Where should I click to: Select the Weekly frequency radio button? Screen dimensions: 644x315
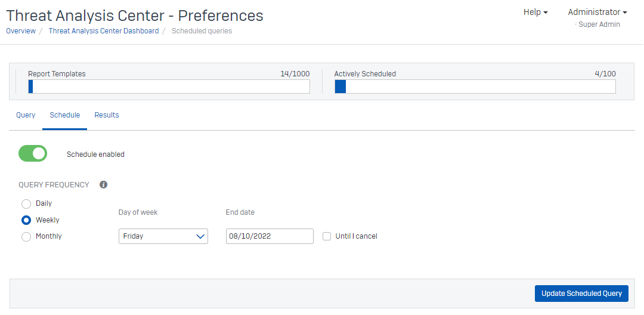pos(26,220)
